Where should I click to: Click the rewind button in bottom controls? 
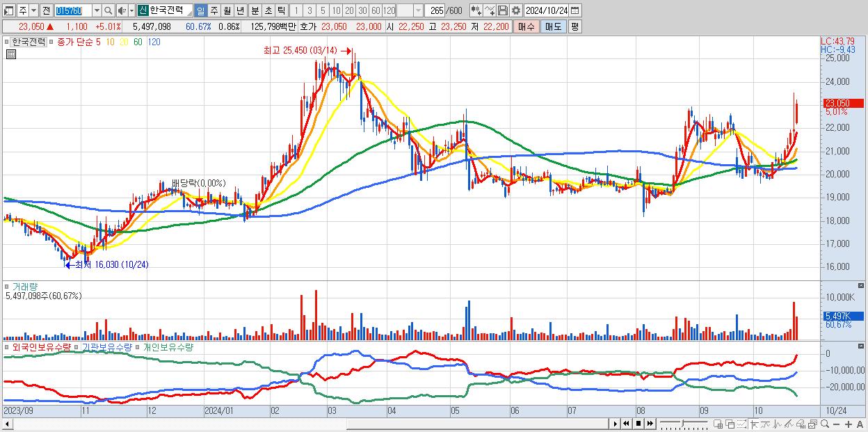(626, 424)
